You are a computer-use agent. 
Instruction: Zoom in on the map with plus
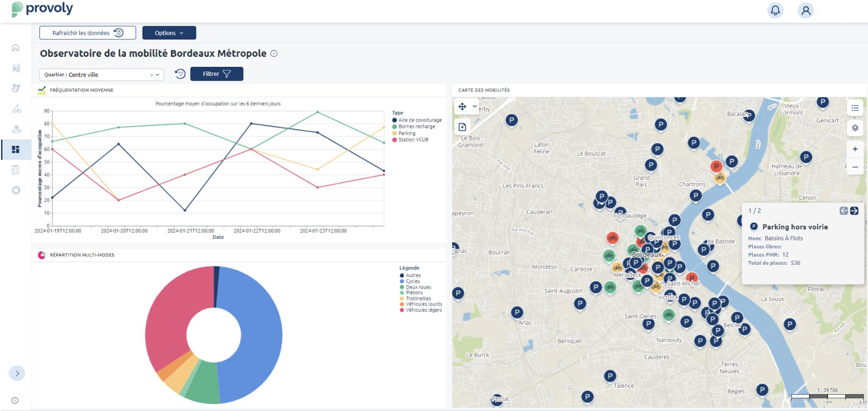[855, 149]
